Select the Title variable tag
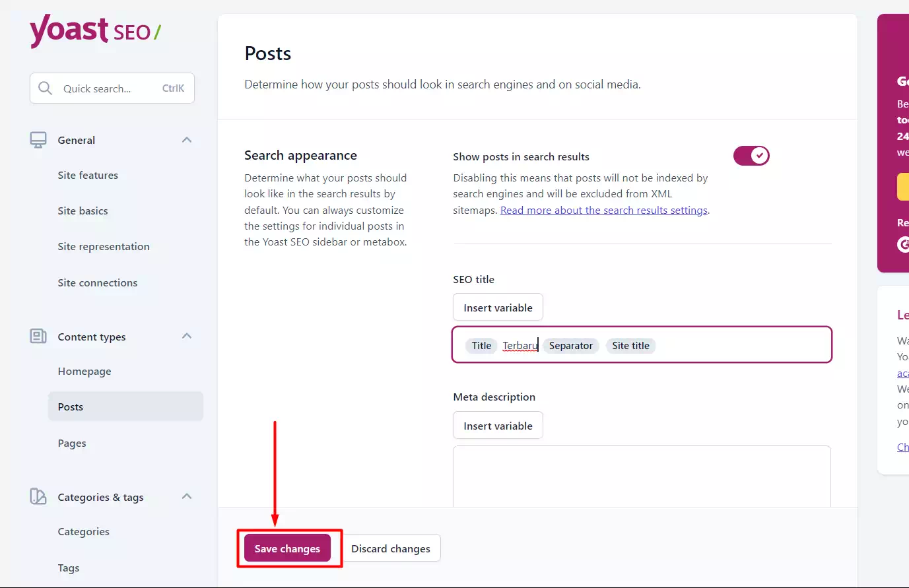 pyautogui.click(x=481, y=345)
